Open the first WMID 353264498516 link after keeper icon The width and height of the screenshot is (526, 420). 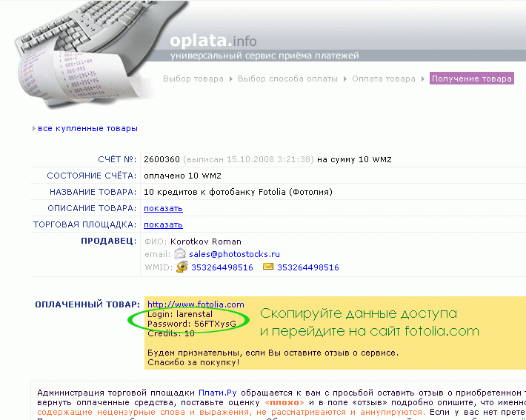point(222,267)
